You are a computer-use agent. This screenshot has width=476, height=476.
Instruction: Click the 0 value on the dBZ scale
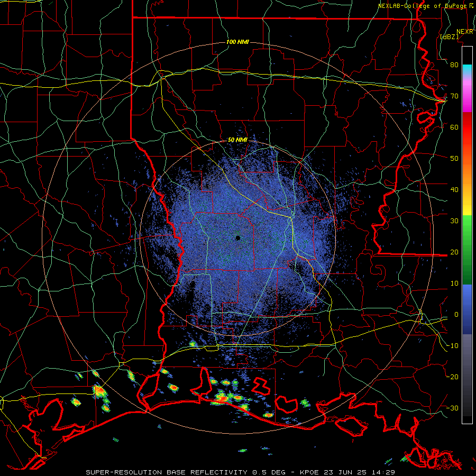[x=456, y=315]
